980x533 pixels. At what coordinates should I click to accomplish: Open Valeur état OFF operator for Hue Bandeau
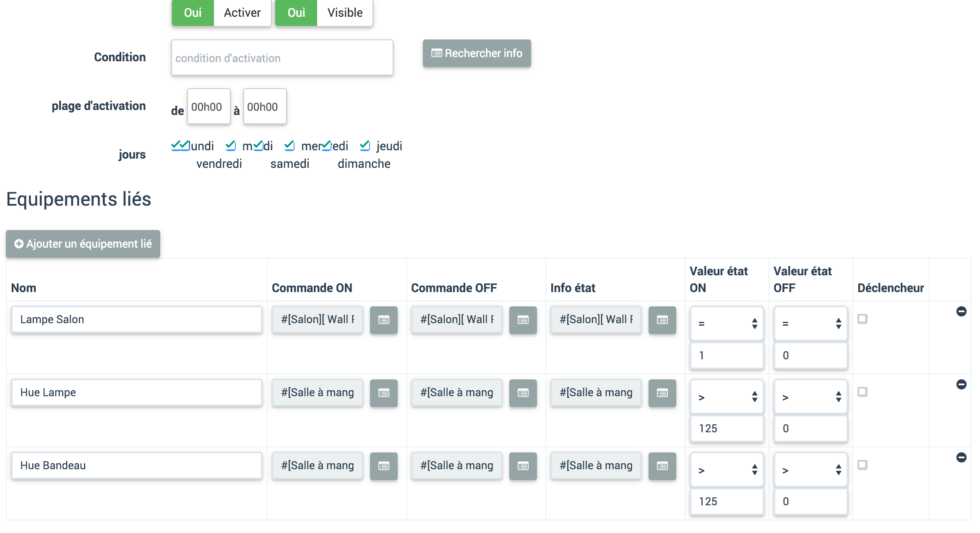coord(811,470)
